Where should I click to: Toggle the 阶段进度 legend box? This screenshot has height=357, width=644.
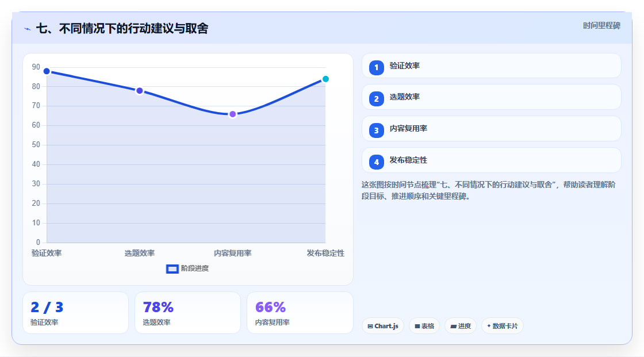172,269
